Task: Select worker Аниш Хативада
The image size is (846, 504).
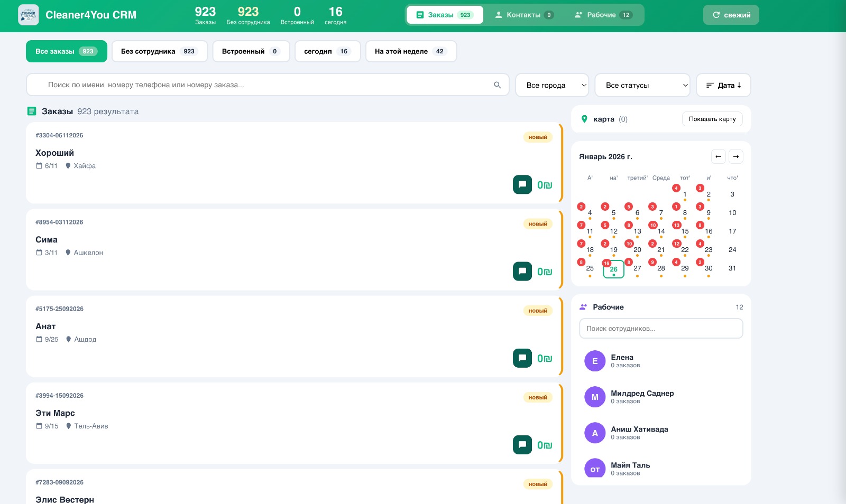Action: pyautogui.click(x=661, y=433)
